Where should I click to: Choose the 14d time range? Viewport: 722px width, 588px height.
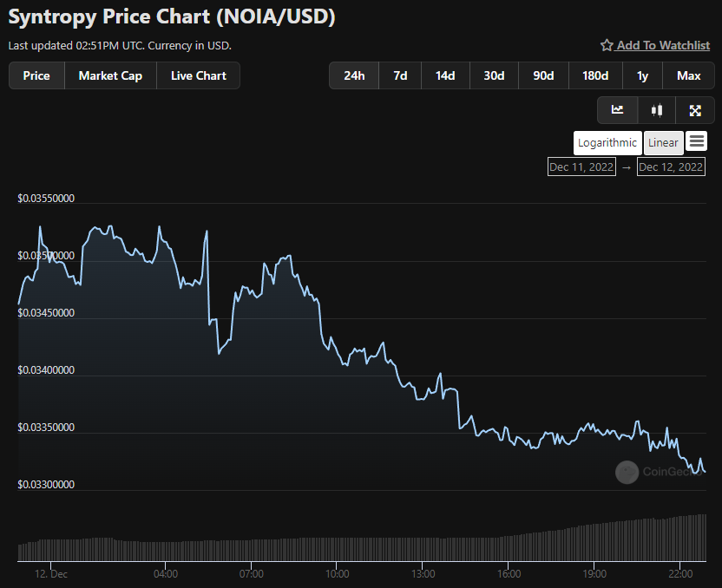(445, 75)
